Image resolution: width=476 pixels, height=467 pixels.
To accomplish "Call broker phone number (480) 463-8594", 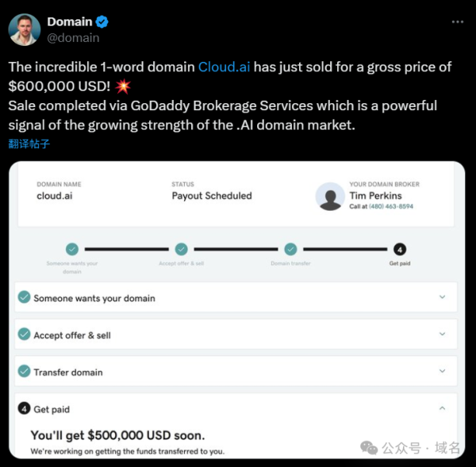I will 392,206.
